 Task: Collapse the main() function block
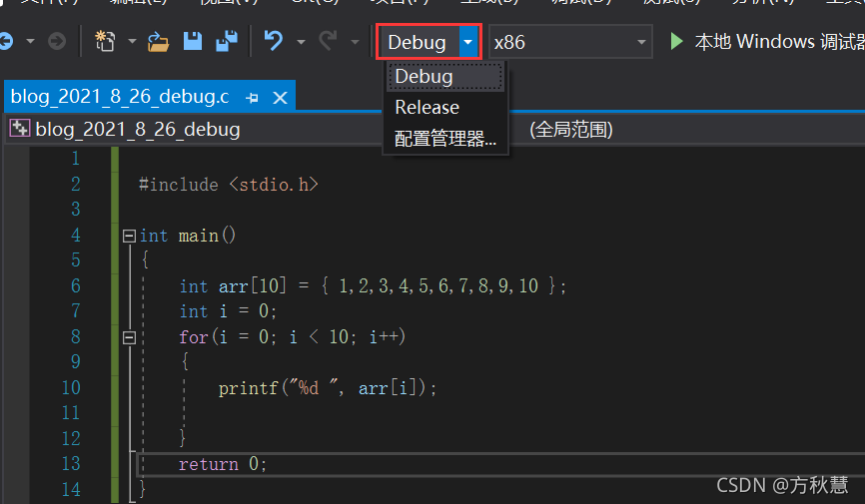[129, 236]
